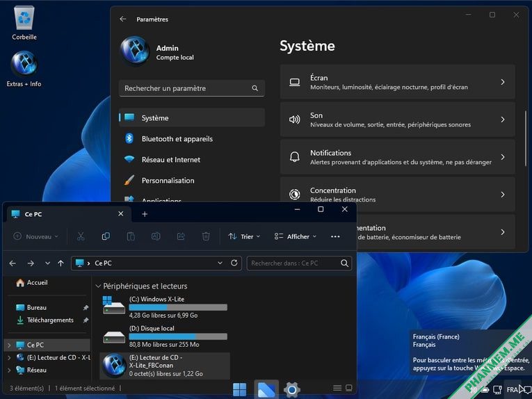Expand chevron on the battery settings row
Viewport: 532px width, 399px height.
pyautogui.click(x=503, y=232)
